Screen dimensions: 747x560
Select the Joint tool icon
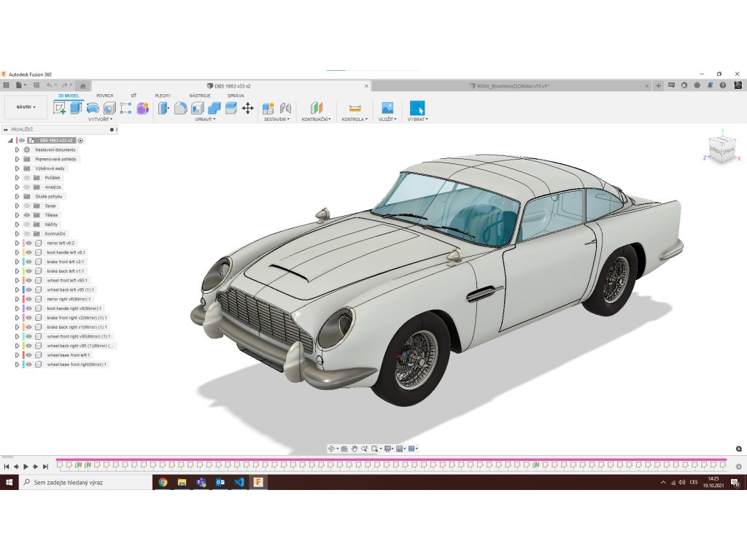tap(285, 108)
